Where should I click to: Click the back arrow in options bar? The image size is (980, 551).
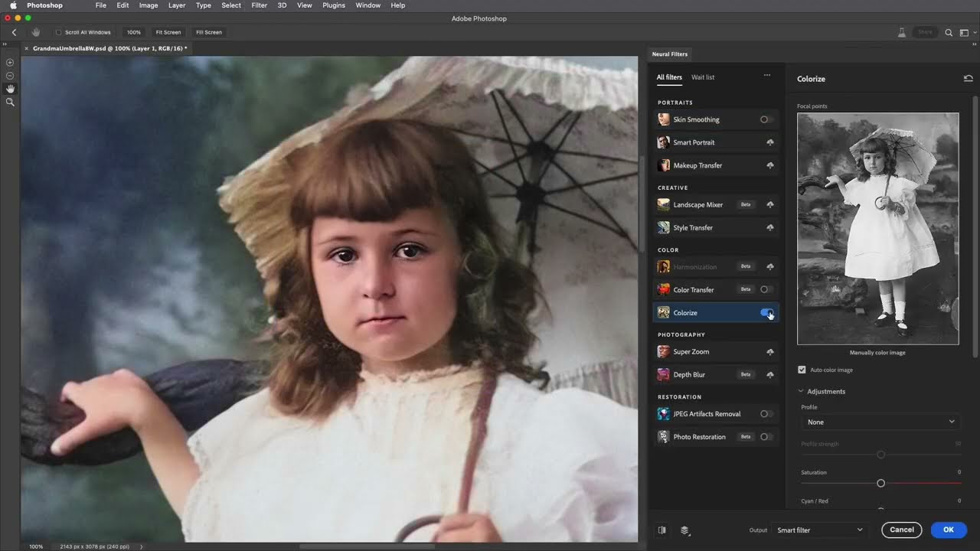pyautogui.click(x=14, y=32)
